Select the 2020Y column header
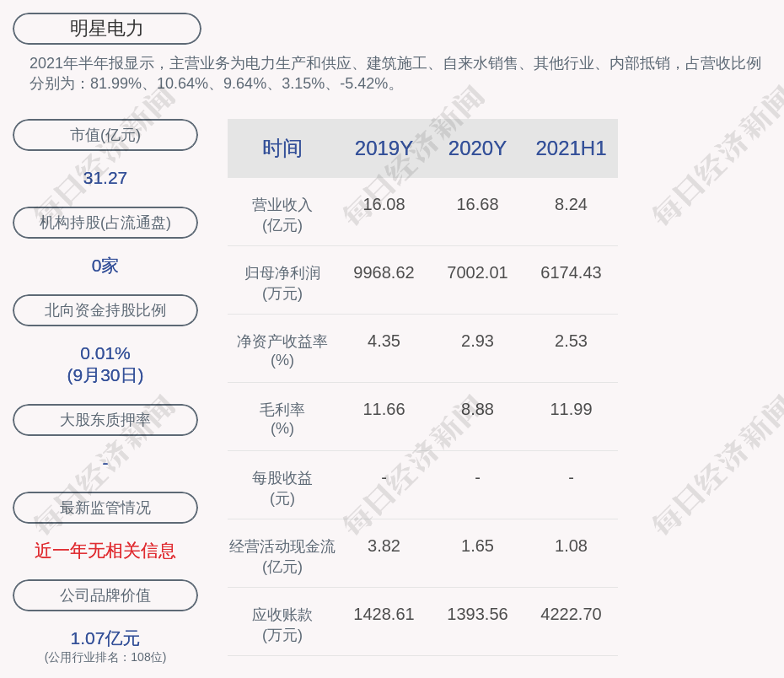Viewport: 784px width, 678px height. [477, 148]
